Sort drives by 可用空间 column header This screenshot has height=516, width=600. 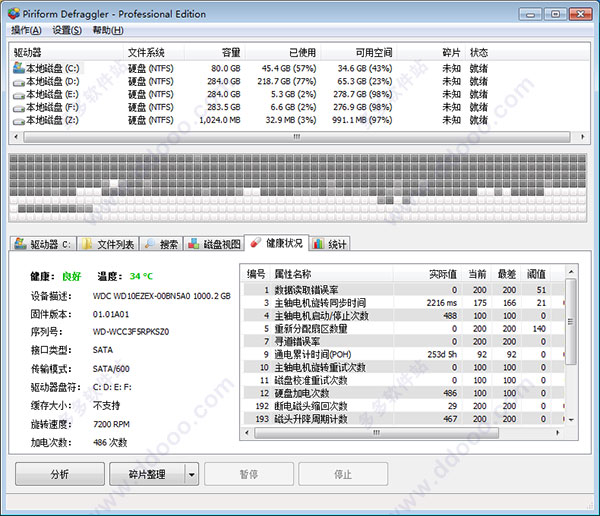(x=359, y=52)
